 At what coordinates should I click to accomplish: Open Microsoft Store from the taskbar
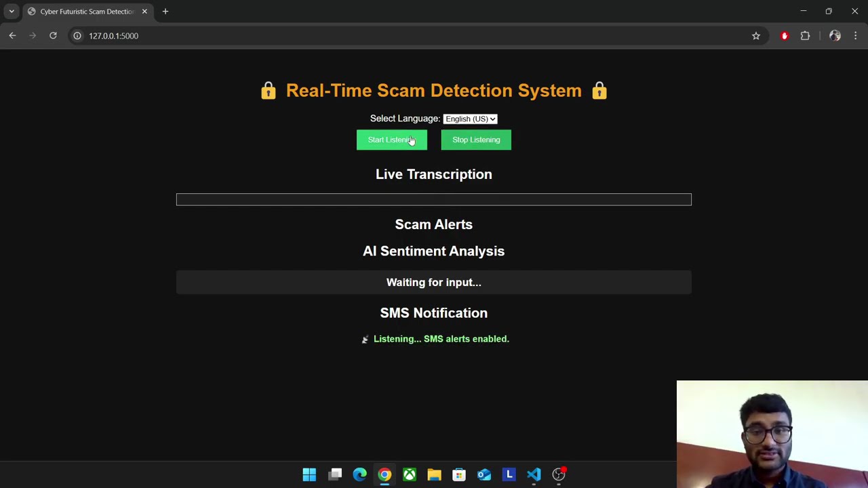pos(459,474)
